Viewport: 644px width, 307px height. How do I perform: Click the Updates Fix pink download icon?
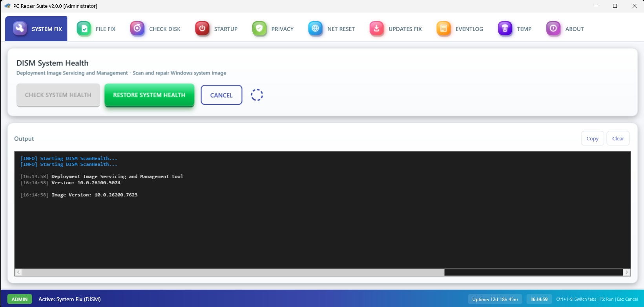click(377, 29)
